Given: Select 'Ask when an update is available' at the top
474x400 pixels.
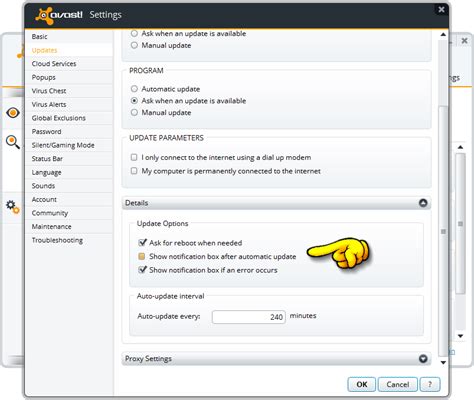Looking at the screenshot, I should 134,33.
